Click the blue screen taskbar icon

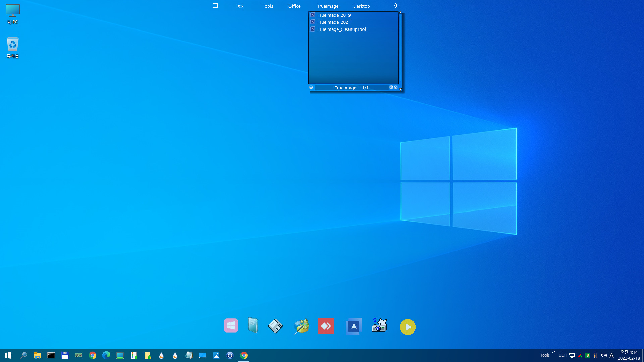[203, 355]
